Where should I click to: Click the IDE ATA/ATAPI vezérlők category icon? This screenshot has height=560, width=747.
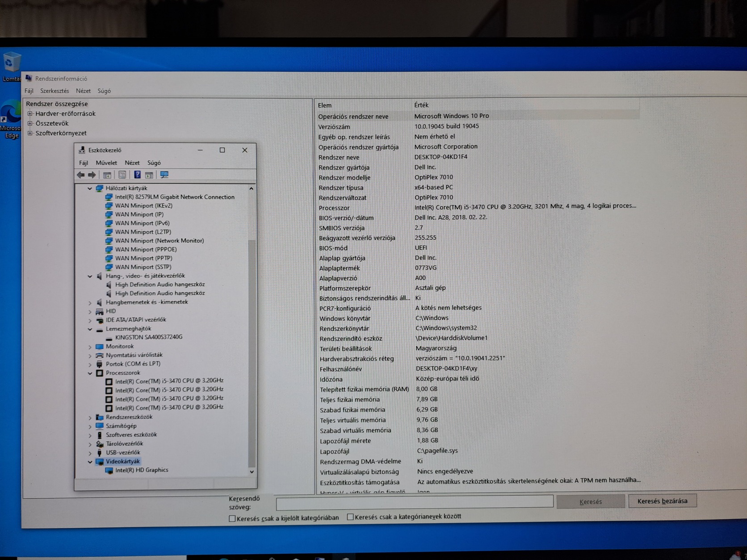(100, 320)
